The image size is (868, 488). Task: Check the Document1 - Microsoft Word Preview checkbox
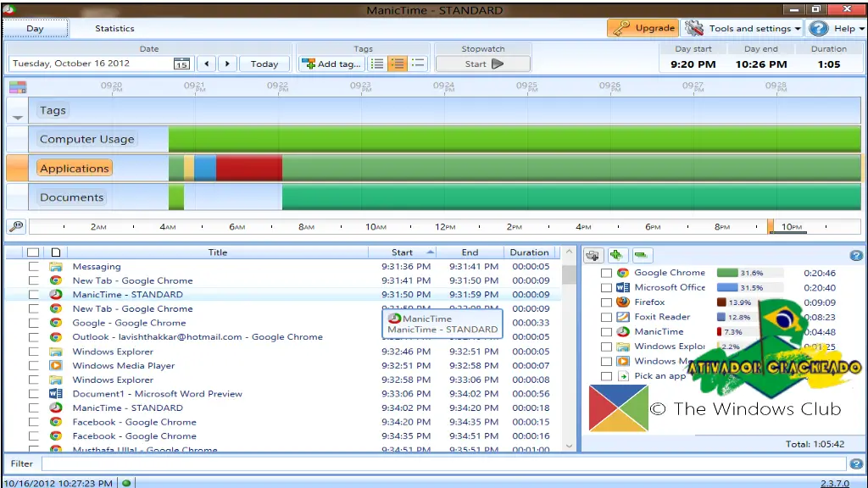tap(34, 393)
